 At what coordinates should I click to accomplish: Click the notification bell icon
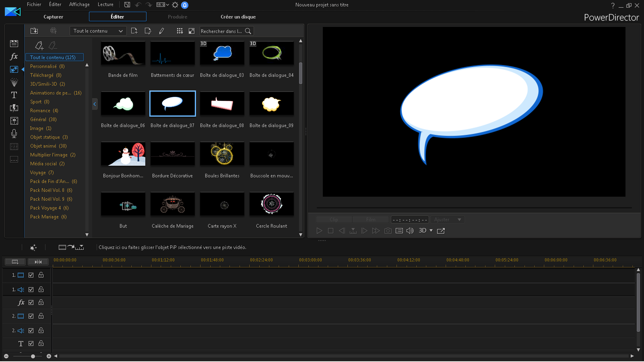click(185, 5)
